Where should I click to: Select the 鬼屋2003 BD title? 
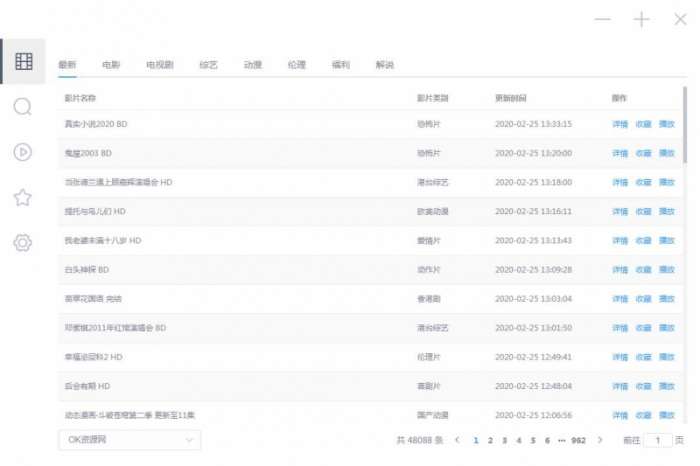coord(88,153)
